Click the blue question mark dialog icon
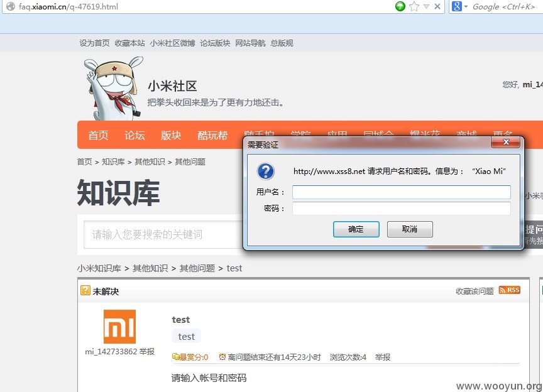This screenshot has height=392, width=543. point(266,171)
